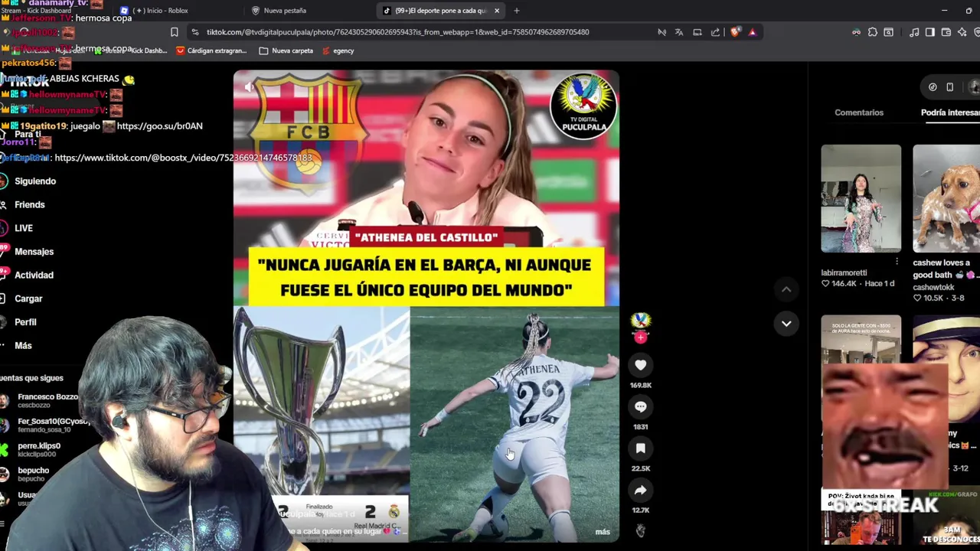The height and width of the screenshot is (551, 980).
Task: Open the floating player circular icon at top right
Action: (933, 87)
